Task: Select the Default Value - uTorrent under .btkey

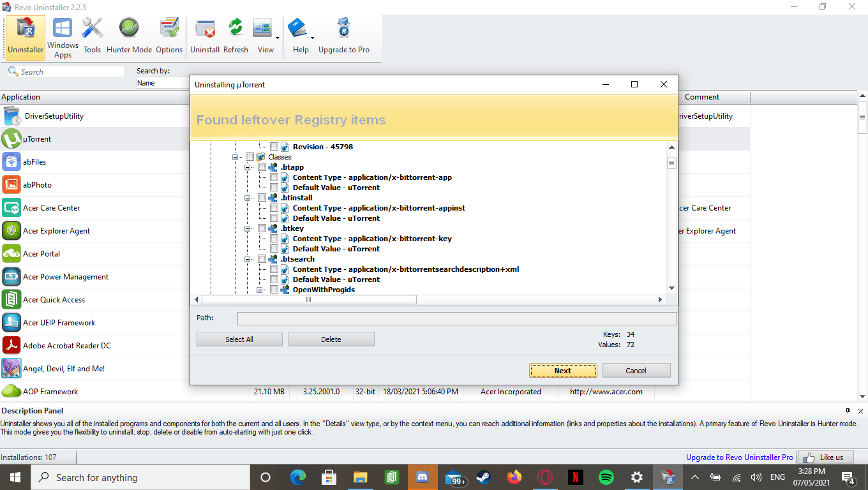Action: pyautogui.click(x=336, y=249)
